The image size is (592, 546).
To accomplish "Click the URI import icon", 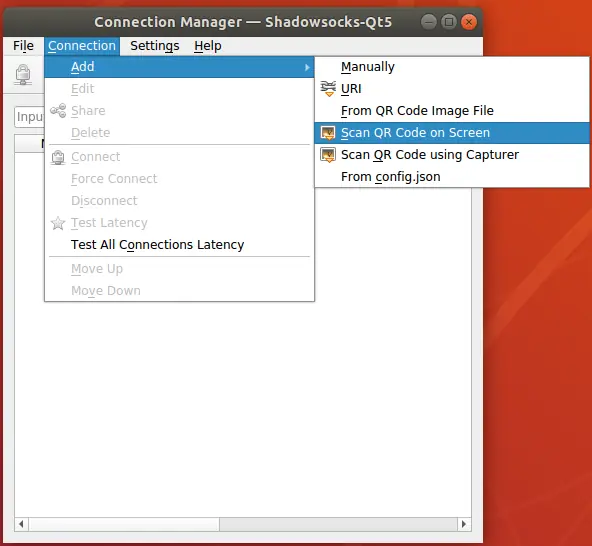I will (328, 89).
